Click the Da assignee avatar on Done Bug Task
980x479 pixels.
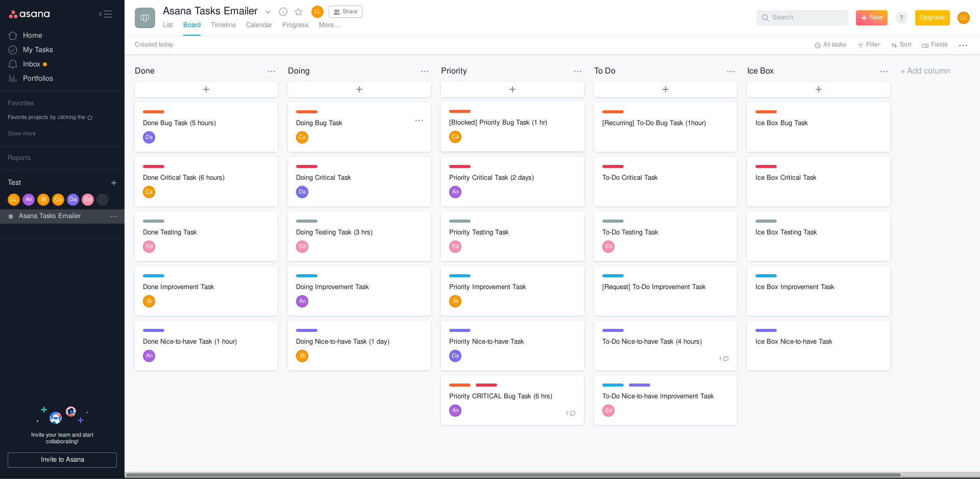149,137
